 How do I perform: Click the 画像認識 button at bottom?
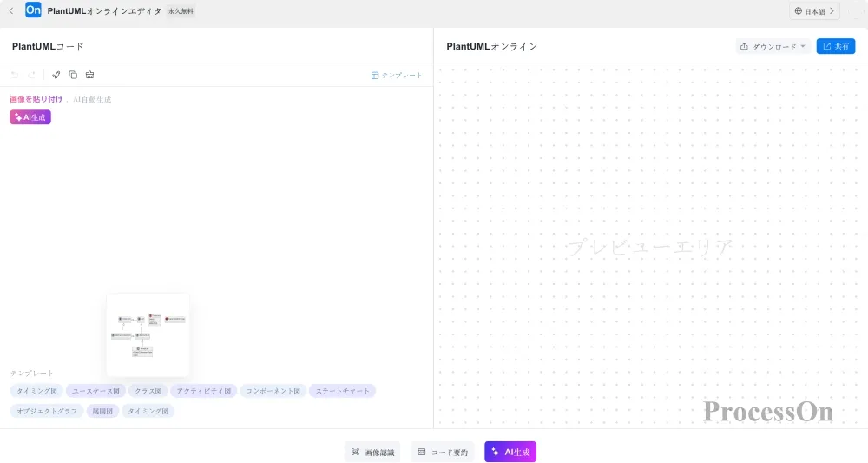click(x=373, y=452)
